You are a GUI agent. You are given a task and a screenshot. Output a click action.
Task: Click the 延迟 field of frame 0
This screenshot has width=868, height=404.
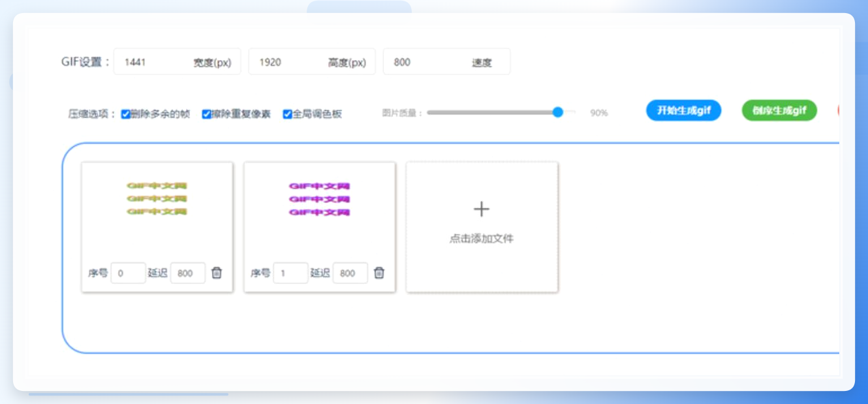pyautogui.click(x=188, y=273)
